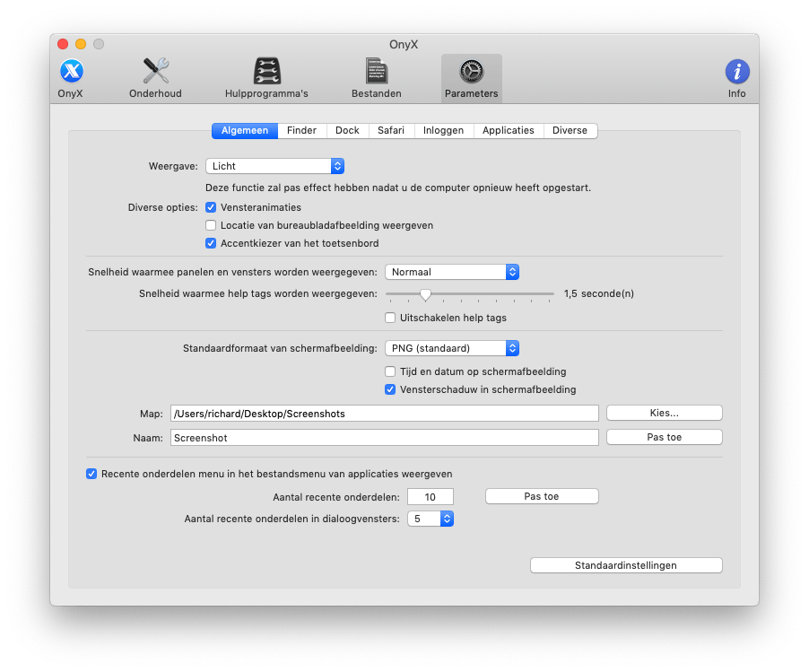
Task: Close the OnyX window
Action: coord(63,44)
